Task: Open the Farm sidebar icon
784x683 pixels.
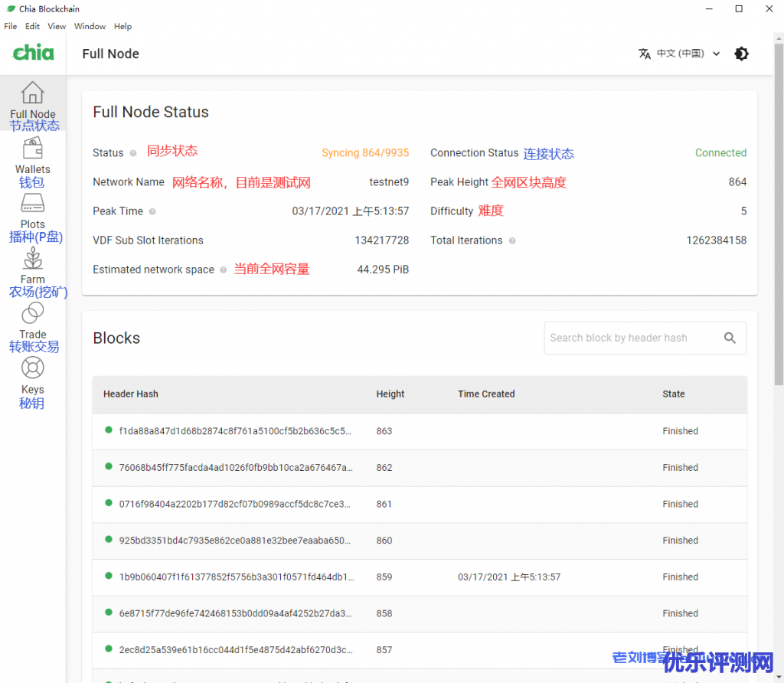Action: (32, 258)
